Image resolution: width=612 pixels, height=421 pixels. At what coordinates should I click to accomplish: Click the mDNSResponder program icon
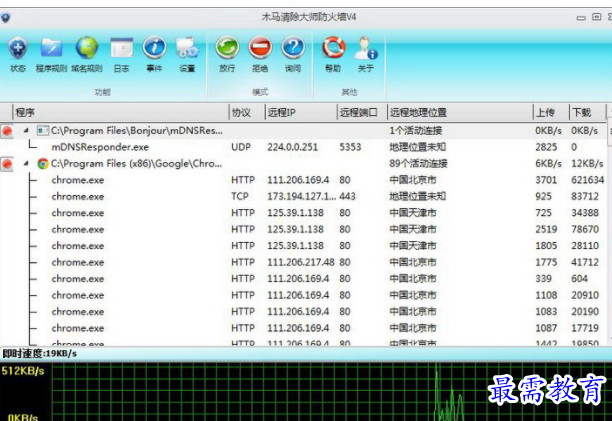tap(43, 131)
